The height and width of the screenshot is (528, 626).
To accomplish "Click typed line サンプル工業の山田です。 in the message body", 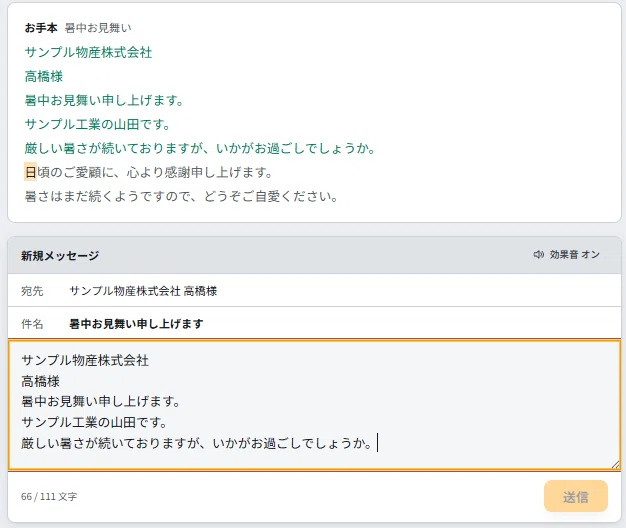I will (94, 422).
